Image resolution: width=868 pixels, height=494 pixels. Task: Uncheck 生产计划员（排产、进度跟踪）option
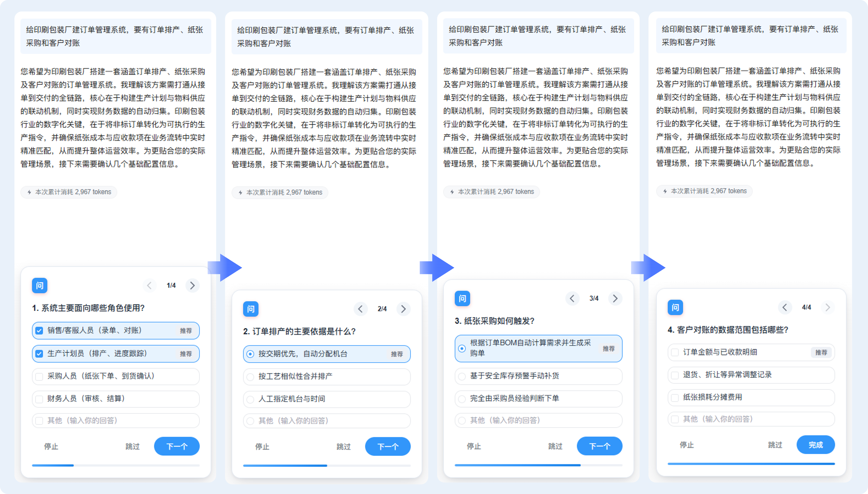(116, 353)
